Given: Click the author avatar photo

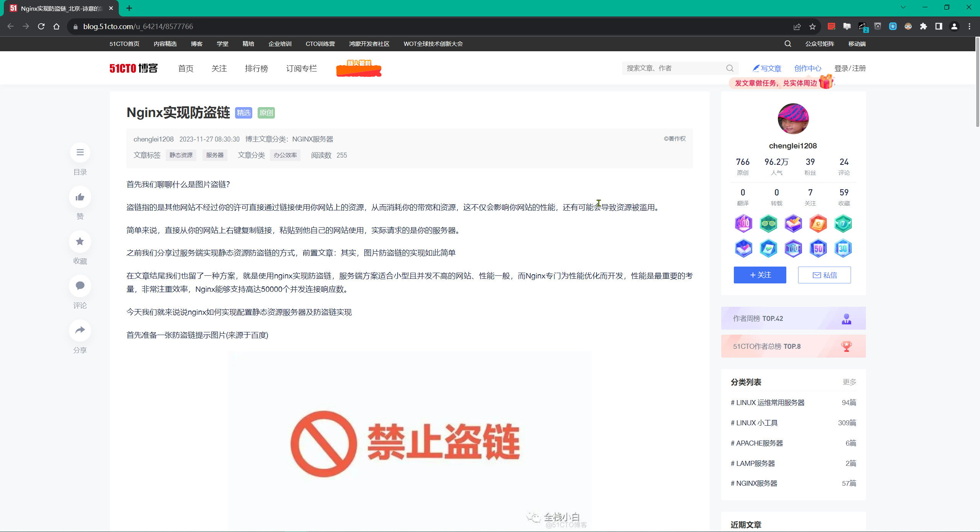Looking at the screenshot, I should click(793, 119).
